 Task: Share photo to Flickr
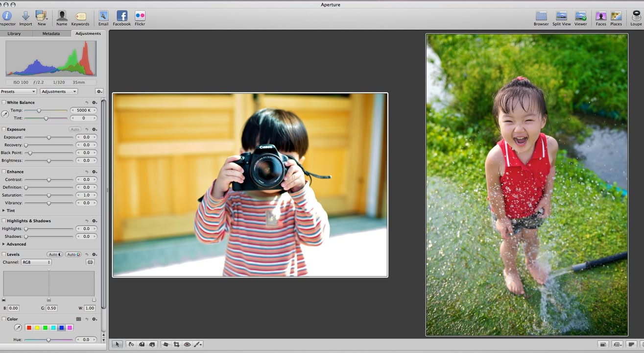pos(140,17)
